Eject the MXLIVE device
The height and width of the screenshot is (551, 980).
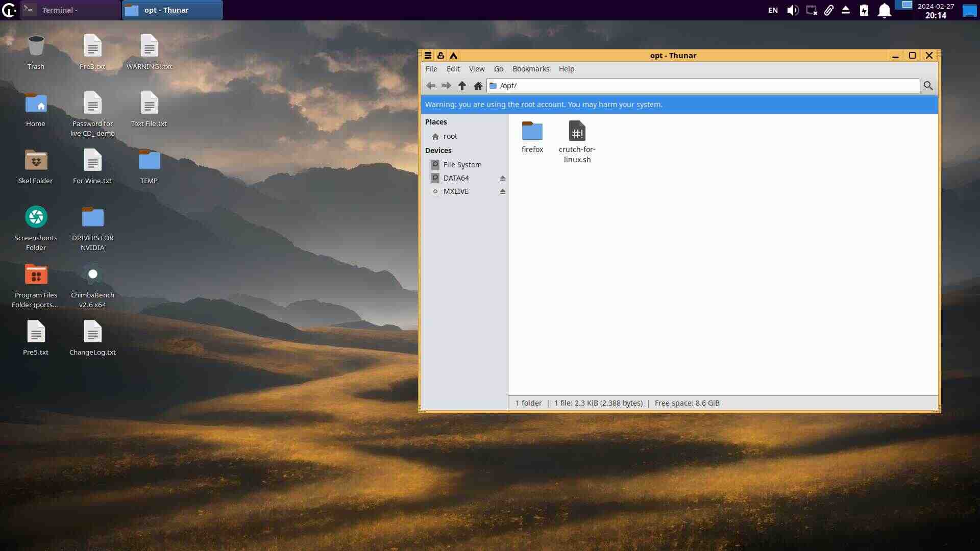502,191
